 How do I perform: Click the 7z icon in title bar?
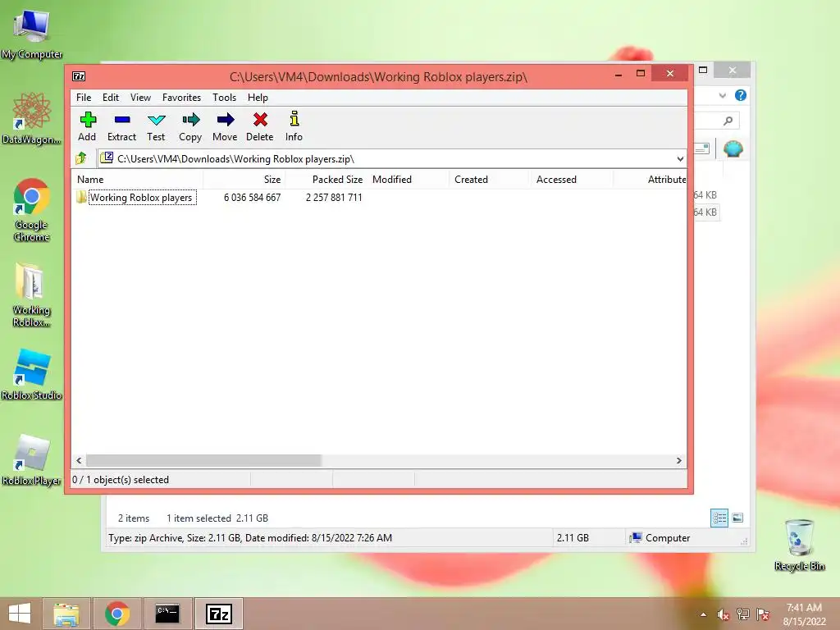coord(79,76)
